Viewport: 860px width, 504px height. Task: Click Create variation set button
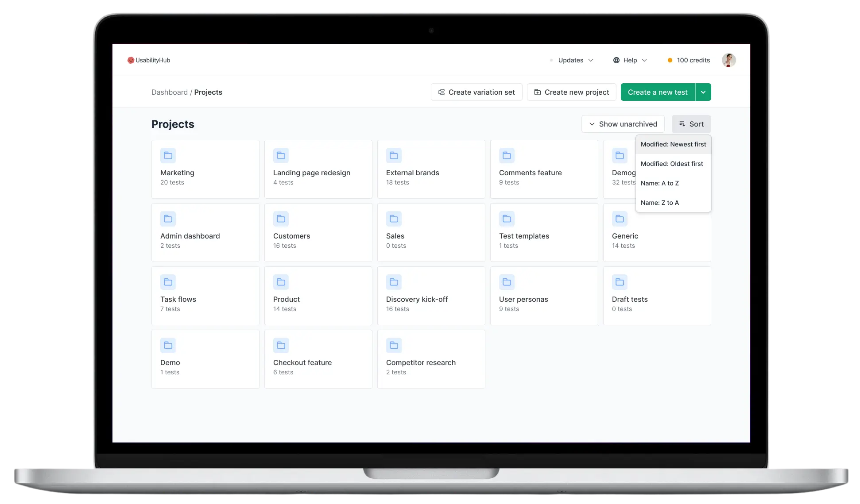(x=476, y=92)
